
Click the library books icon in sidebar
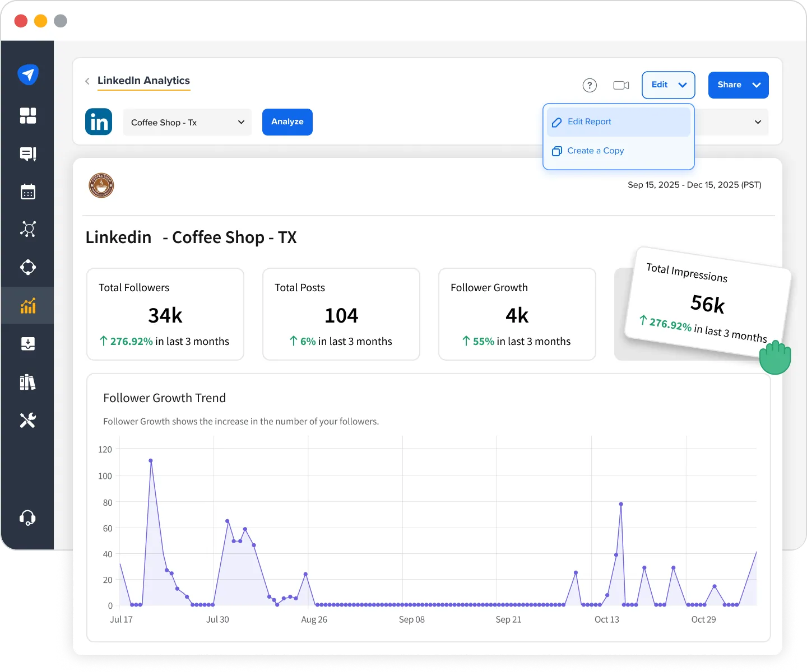point(27,382)
